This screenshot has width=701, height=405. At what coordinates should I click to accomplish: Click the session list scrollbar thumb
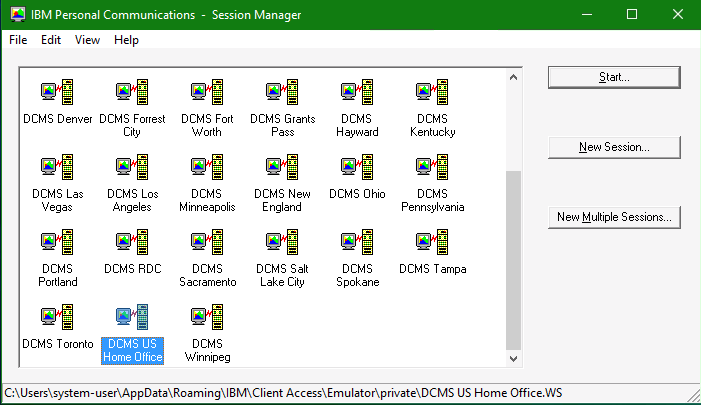point(513,260)
